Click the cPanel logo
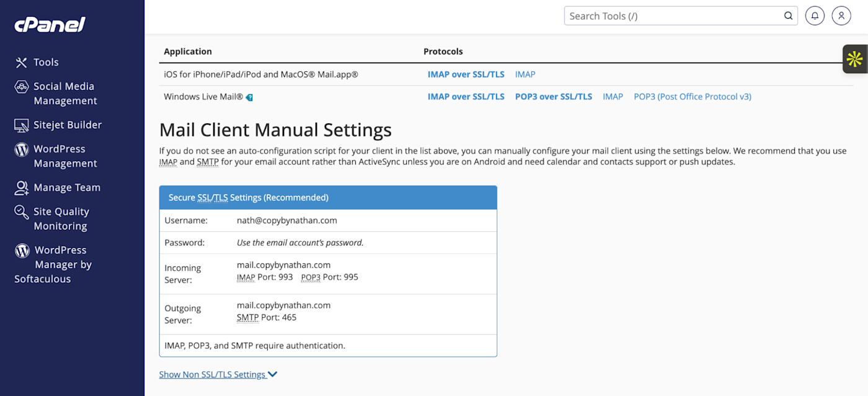Viewport: 868px width, 396px height. (x=50, y=25)
